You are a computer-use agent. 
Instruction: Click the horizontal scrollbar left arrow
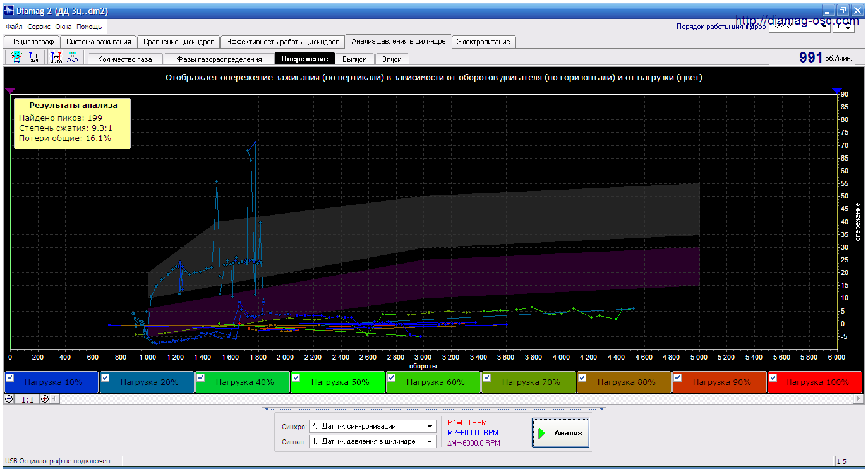(54, 399)
